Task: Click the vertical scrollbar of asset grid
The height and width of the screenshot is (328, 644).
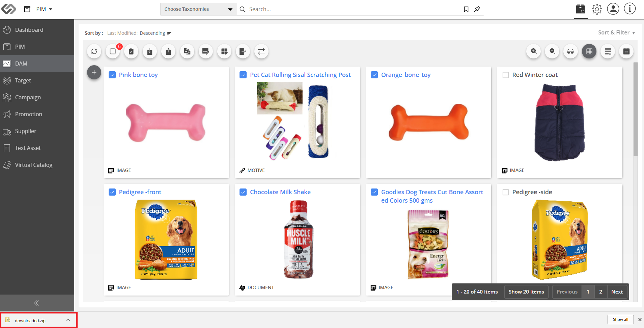Action: (635, 109)
